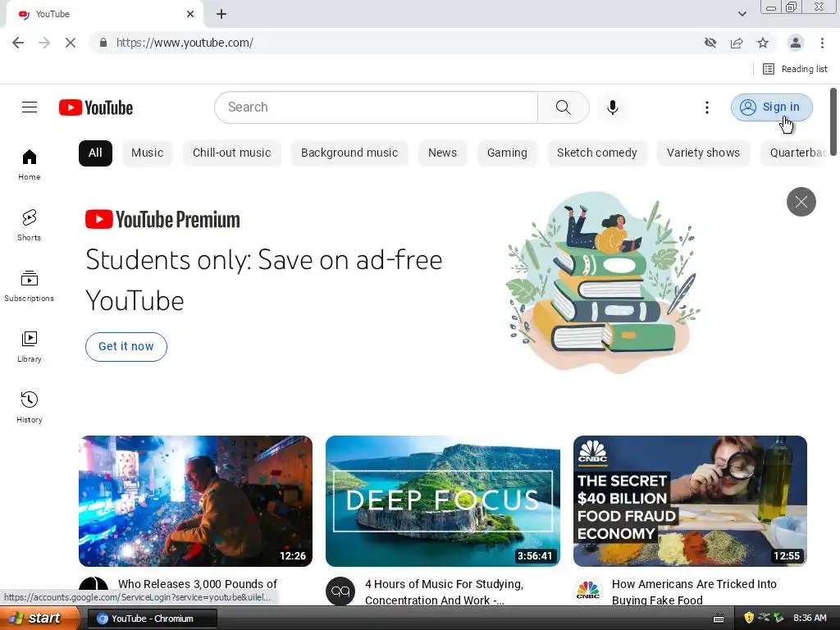
Task: Select the Chill-out music chip
Action: 232,153
